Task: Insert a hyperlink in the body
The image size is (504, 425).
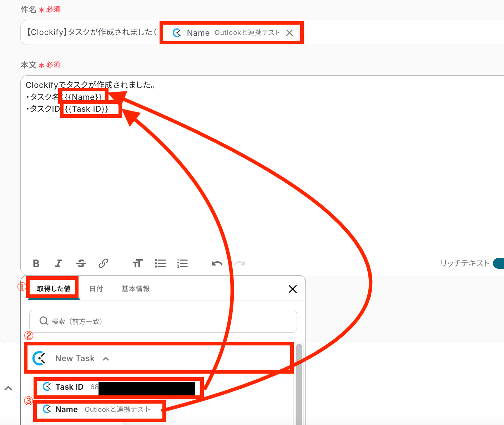Action: pyautogui.click(x=103, y=263)
